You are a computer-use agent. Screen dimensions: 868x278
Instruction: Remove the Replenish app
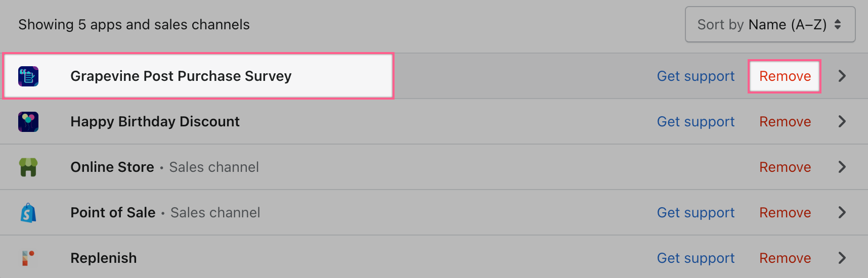[785, 258]
